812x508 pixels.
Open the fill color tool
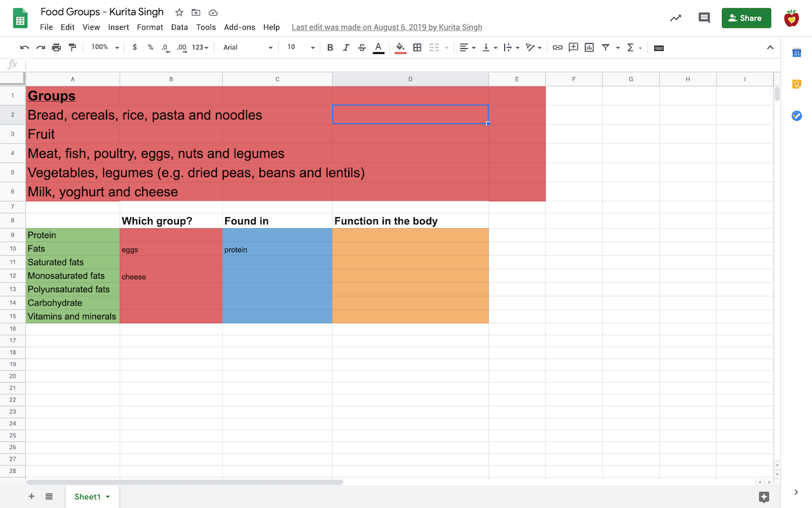(x=400, y=47)
